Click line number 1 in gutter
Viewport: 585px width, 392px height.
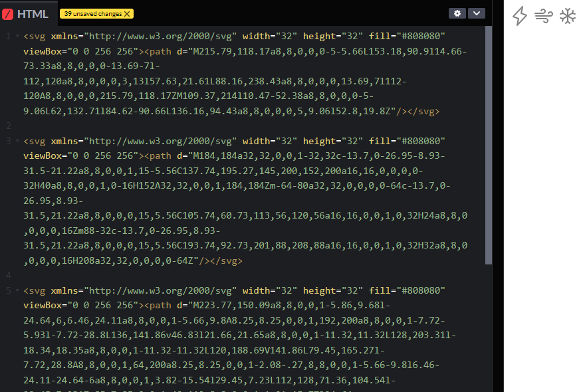click(9, 36)
